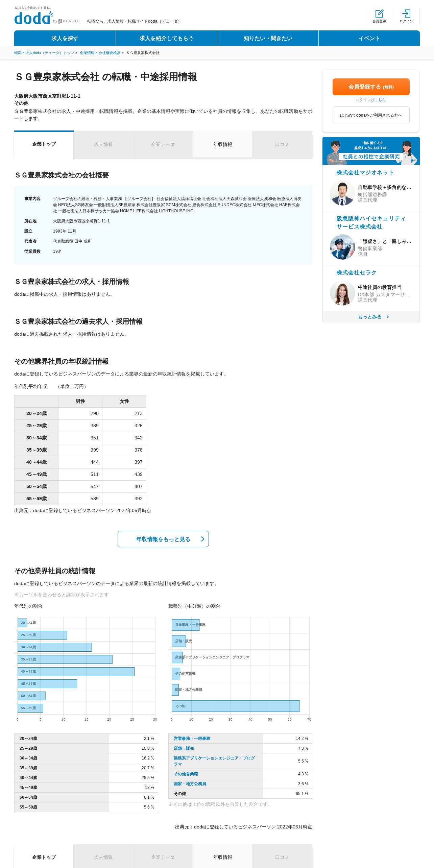Click はじめてdodaをご利用される方へ button
The height and width of the screenshot is (868, 434).
pos(371,115)
